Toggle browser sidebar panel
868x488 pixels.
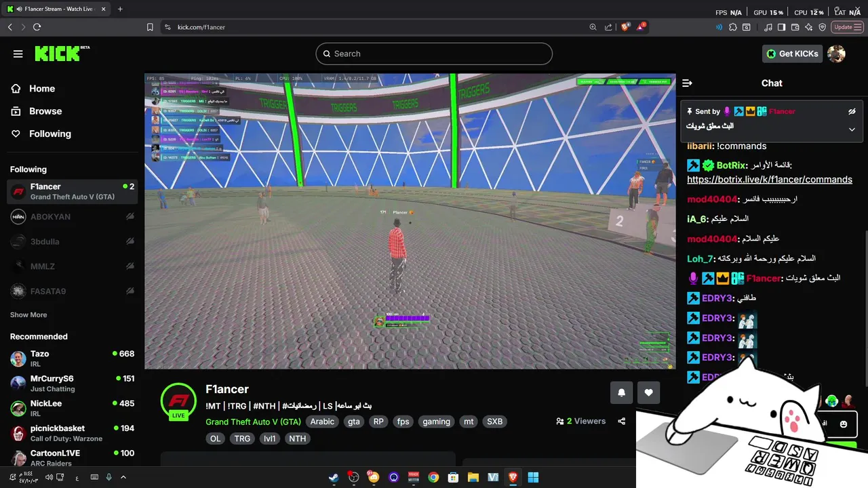[781, 27]
